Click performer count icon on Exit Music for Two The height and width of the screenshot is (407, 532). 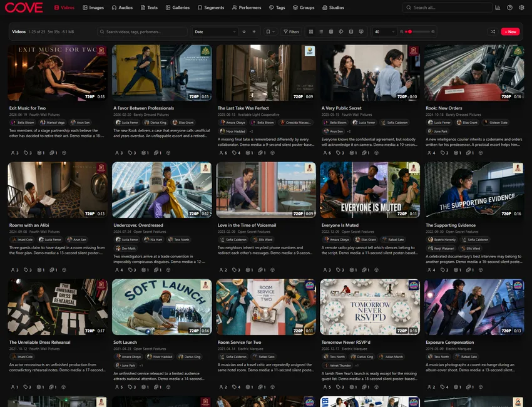[14, 153]
